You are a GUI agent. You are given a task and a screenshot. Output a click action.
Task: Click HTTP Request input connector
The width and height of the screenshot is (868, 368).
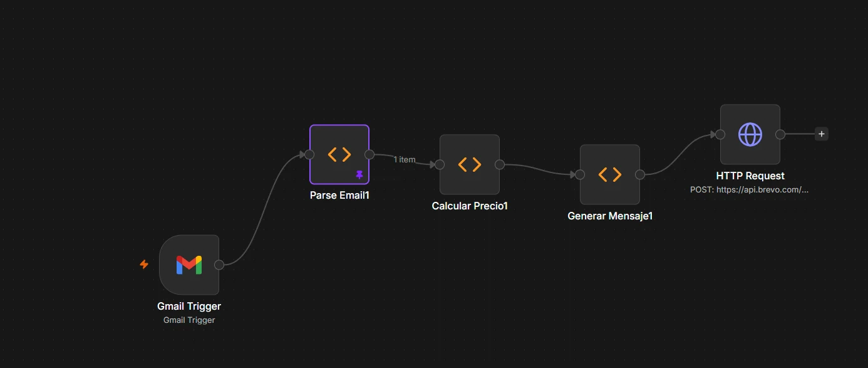point(720,134)
